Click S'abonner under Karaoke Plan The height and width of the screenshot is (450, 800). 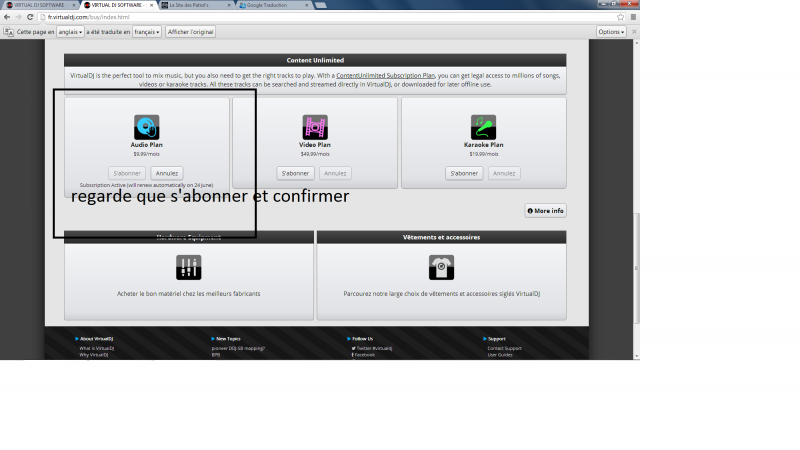pyautogui.click(x=464, y=173)
